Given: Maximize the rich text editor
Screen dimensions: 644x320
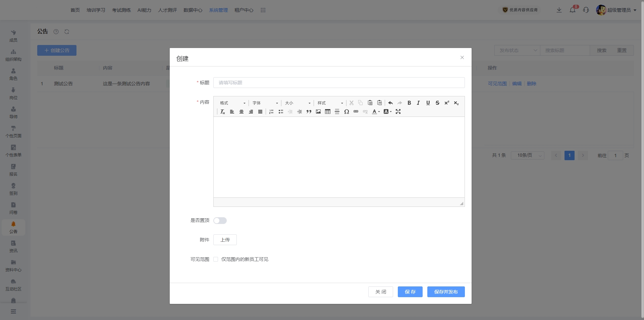Looking at the screenshot, I should (x=398, y=111).
